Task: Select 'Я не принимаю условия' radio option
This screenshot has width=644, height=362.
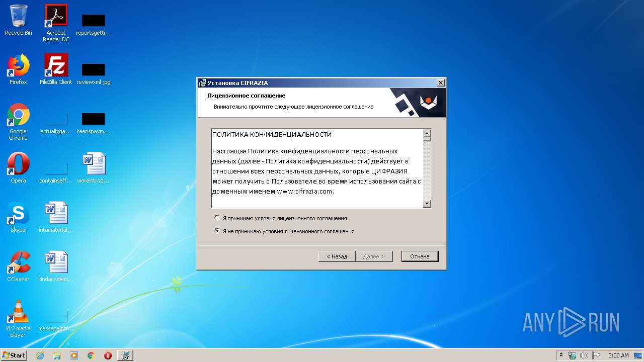Action: coord(285,231)
